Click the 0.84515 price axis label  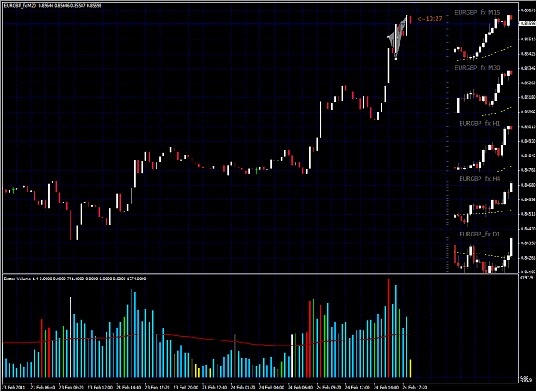pyautogui.click(x=528, y=214)
